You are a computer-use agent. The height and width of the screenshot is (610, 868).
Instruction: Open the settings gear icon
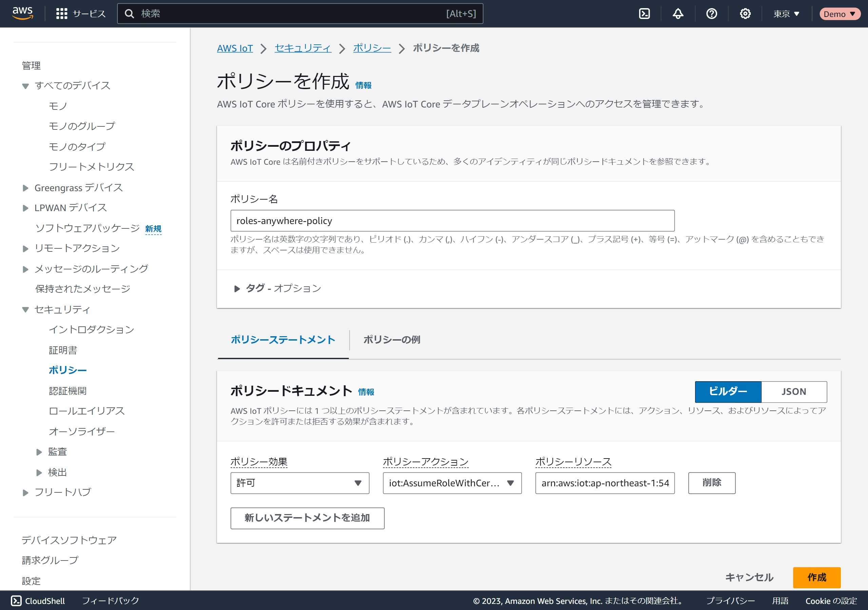pos(745,14)
